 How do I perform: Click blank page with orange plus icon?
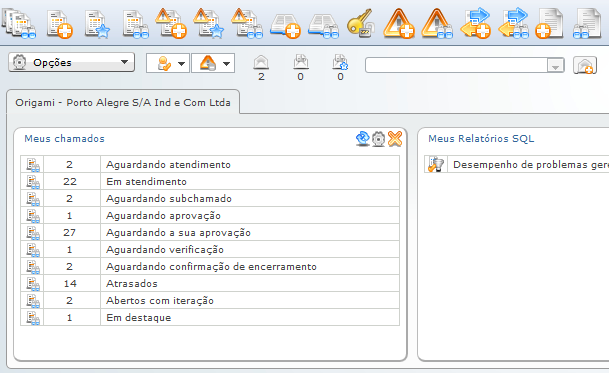pyautogui.click(x=549, y=24)
